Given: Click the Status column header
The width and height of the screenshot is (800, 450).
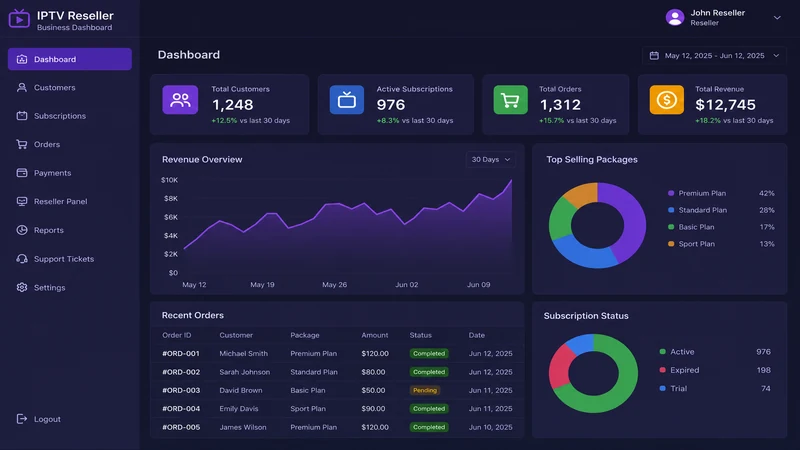Looking at the screenshot, I should 420,335.
